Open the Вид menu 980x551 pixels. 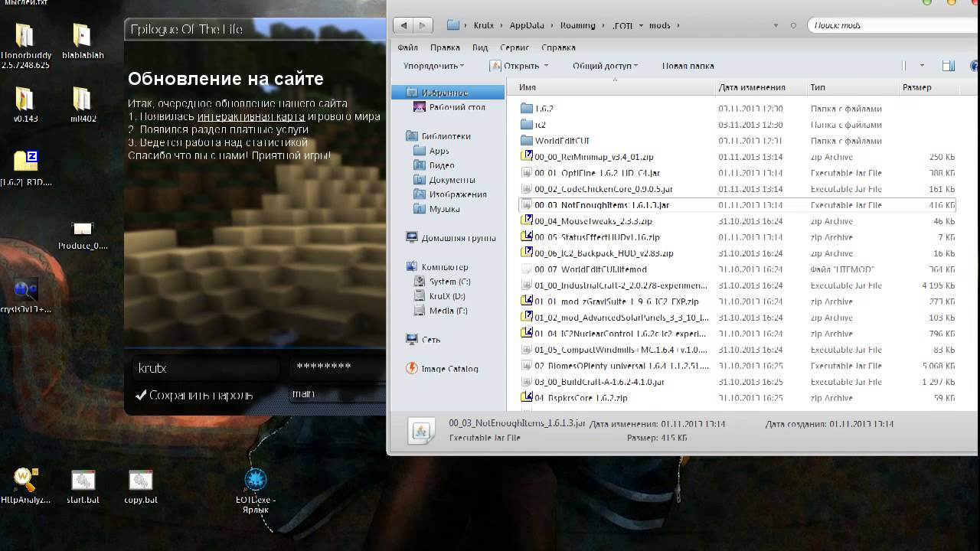(480, 47)
